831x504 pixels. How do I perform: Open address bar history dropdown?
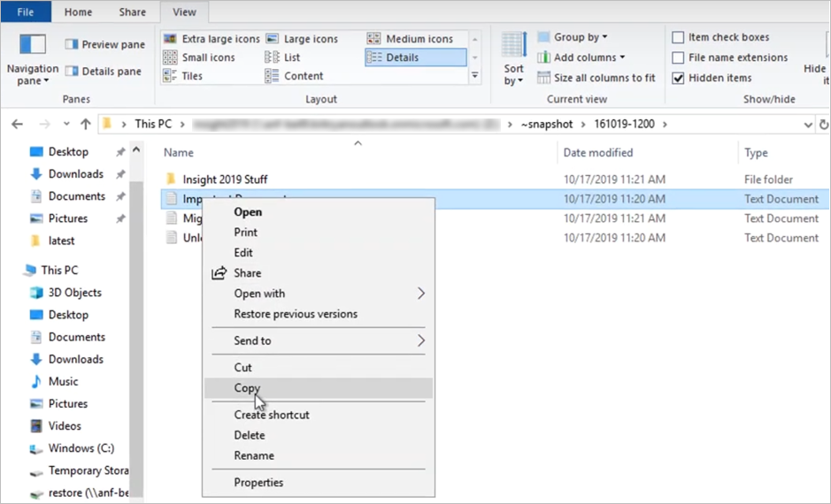pyautogui.click(x=808, y=125)
